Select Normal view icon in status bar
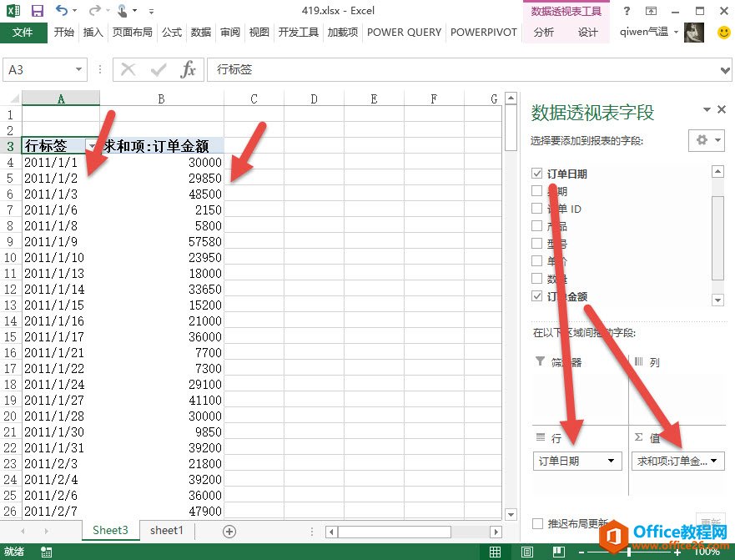 coord(496,552)
